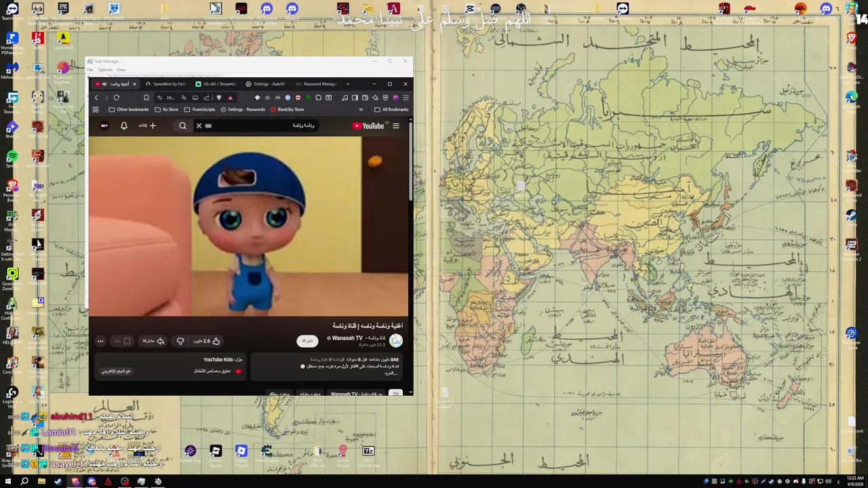
Task: Click the YouTube Create plus button
Action: click(x=148, y=125)
